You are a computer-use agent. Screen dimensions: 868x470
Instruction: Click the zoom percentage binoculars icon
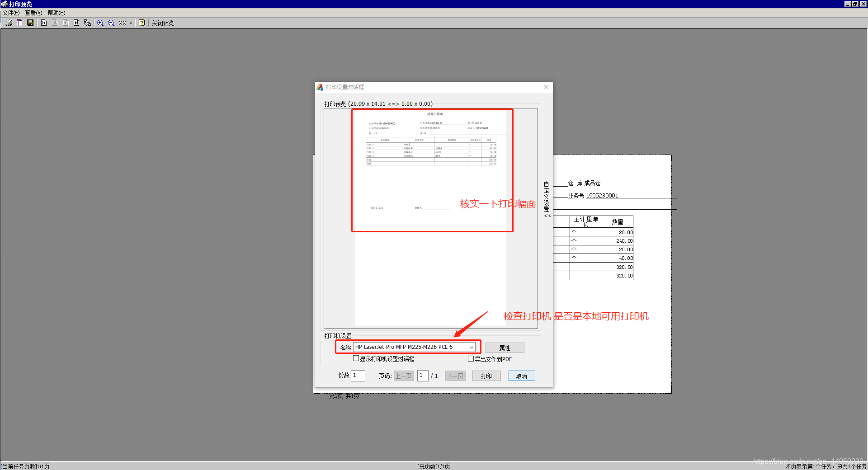[123, 23]
